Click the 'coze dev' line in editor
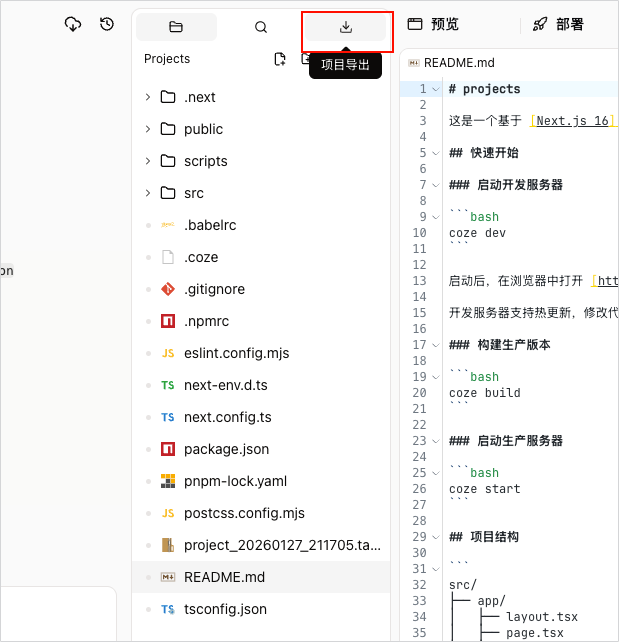The image size is (619, 642). pos(477,233)
